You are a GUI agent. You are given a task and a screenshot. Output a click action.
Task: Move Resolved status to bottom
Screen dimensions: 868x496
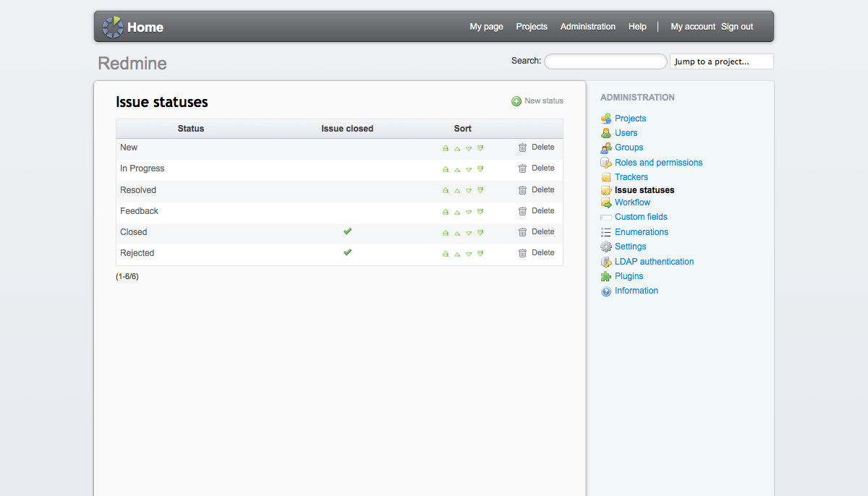[480, 191]
